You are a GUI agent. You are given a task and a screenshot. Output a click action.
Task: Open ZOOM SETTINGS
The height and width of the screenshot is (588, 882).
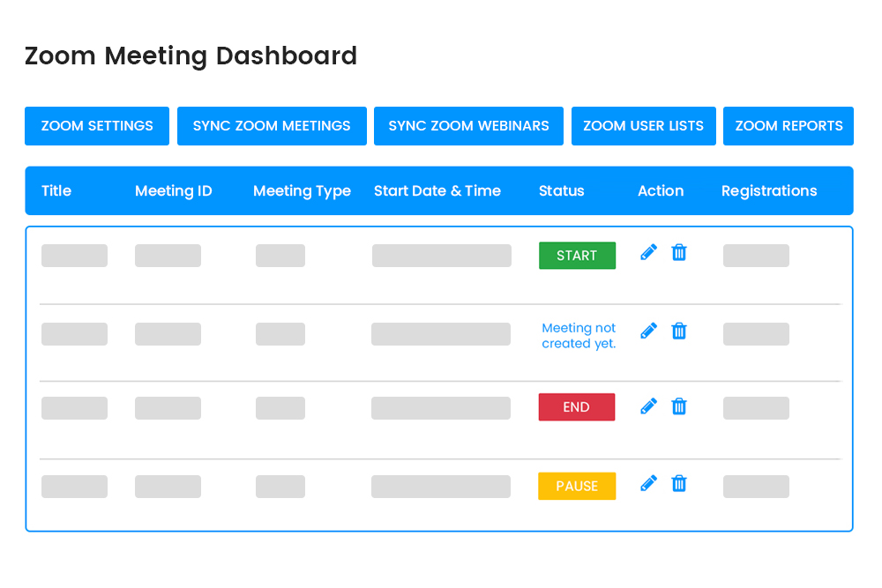point(96,126)
